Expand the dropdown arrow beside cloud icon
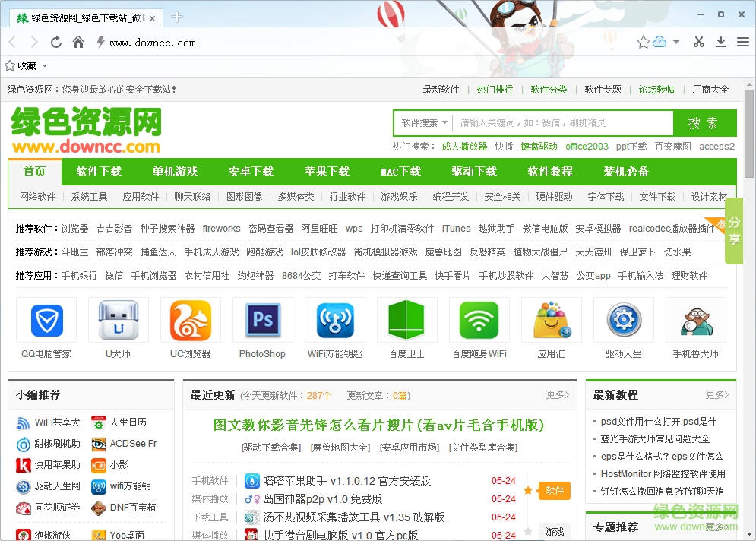The image size is (756, 541). (x=676, y=43)
